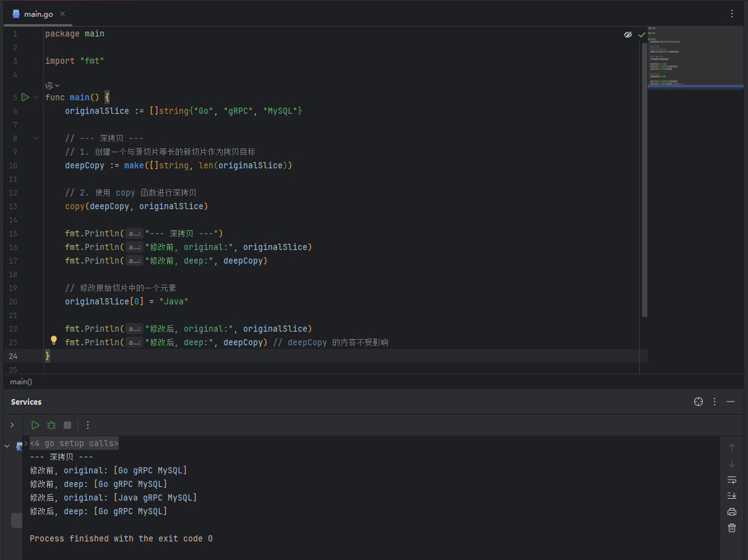
Task: Click the parameter hint on line 16
Action: coord(135,247)
